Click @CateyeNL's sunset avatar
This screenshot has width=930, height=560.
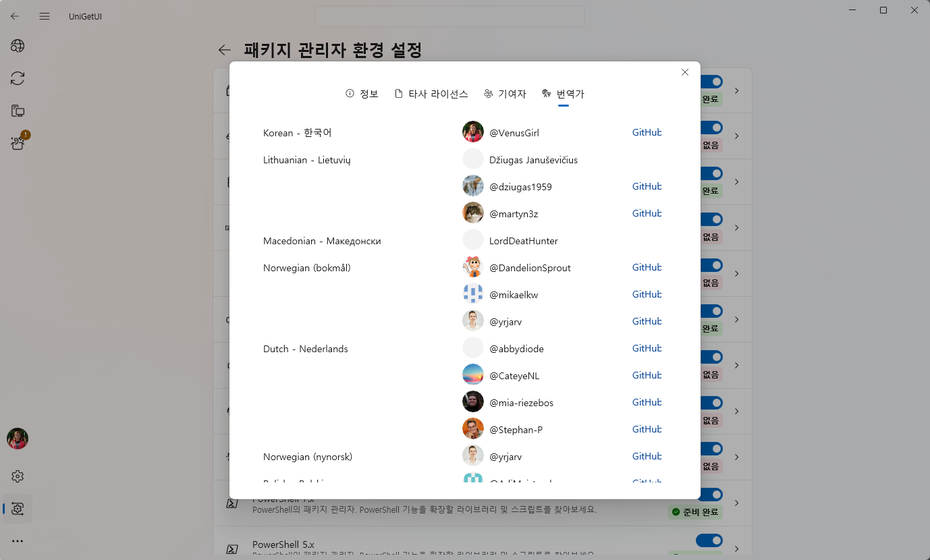tap(473, 375)
